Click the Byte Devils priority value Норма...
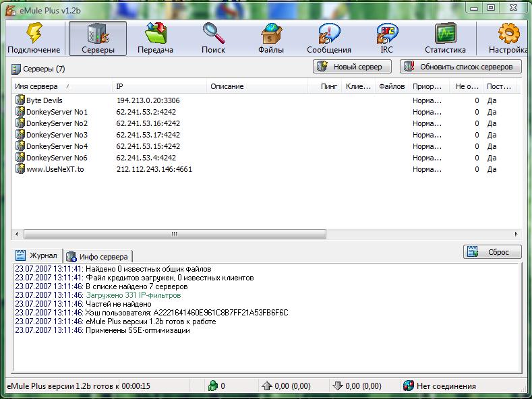Screen dimensions: 532x399 click(427, 100)
